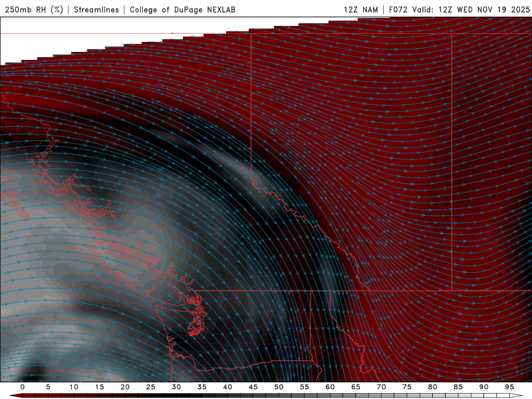The image size is (532, 399).
Task: Click the colorbar label '80'
Action: coord(433,387)
